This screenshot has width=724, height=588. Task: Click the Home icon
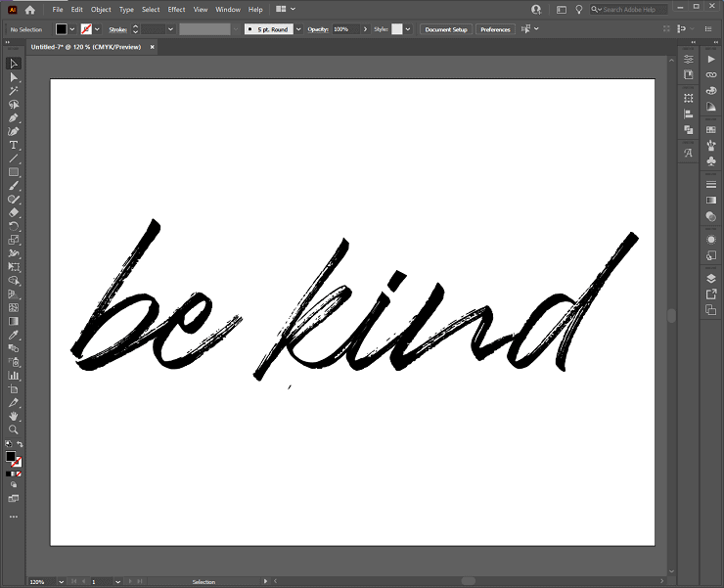(x=30, y=10)
